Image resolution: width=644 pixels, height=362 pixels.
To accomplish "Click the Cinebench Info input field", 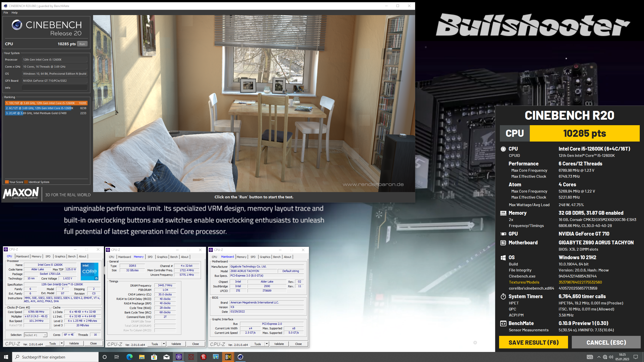I will 55,88.
